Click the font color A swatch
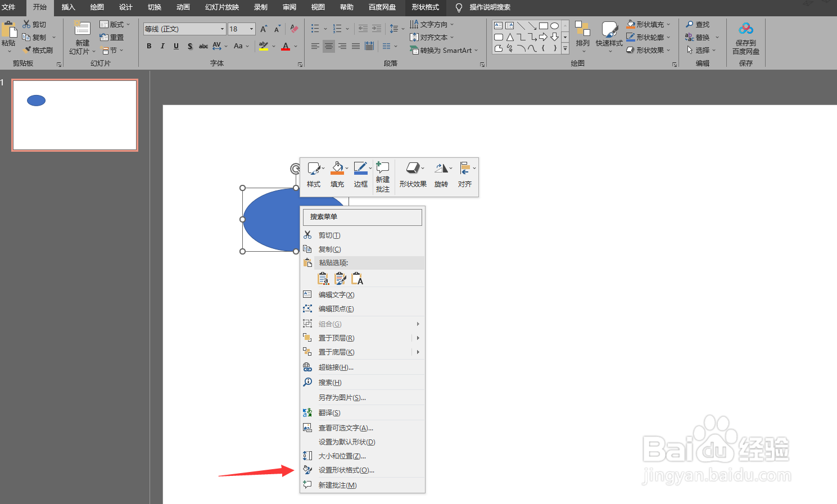 coord(286,46)
